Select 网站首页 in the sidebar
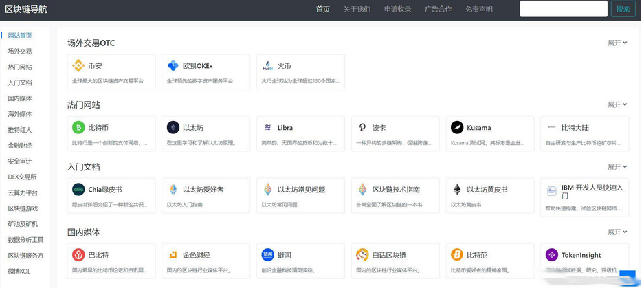This screenshot has width=644, height=288. coord(20,36)
